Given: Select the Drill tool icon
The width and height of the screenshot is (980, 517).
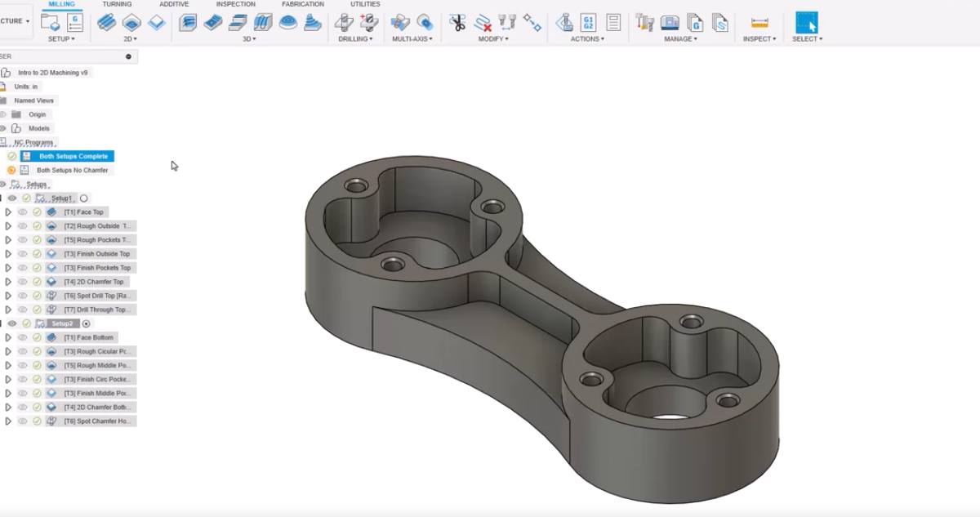Looking at the screenshot, I should (x=344, y=23).
